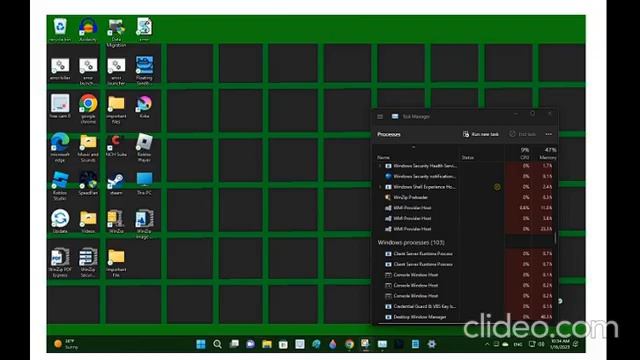This screenshot has width=640, height=360.
Task: Open the Windows Start menu
Action: [201, 344]
